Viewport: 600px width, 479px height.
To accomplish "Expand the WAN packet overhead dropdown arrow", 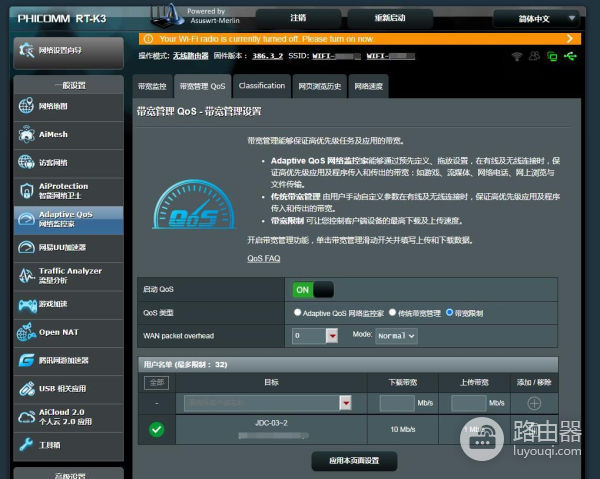I will click(x=332, y=336).
